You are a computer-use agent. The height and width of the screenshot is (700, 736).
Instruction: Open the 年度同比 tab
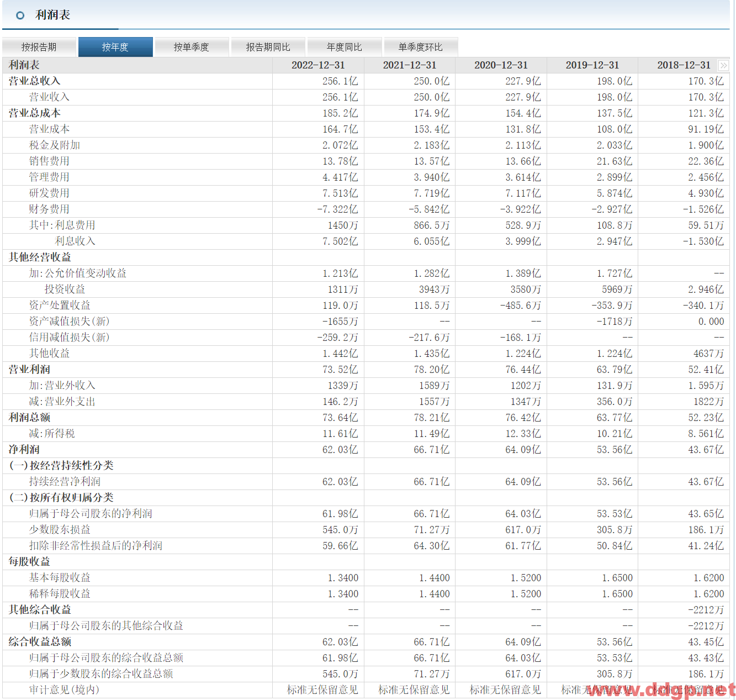344,47
